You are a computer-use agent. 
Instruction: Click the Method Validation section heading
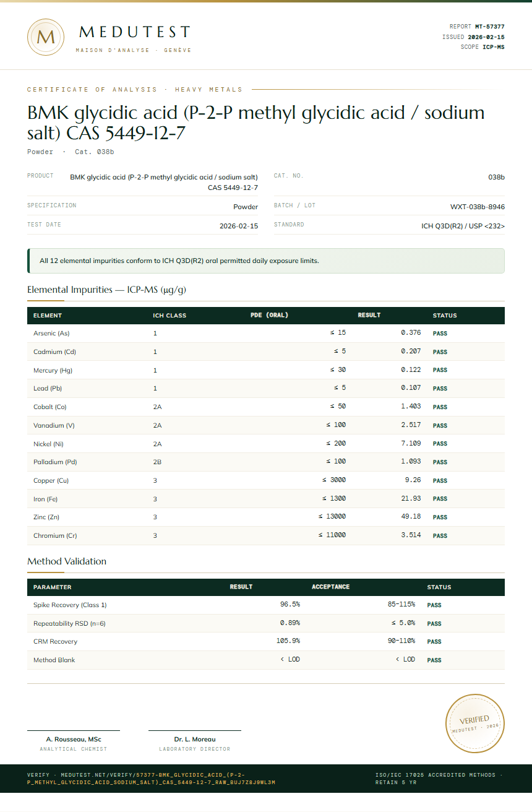click(x=67, y=561)
